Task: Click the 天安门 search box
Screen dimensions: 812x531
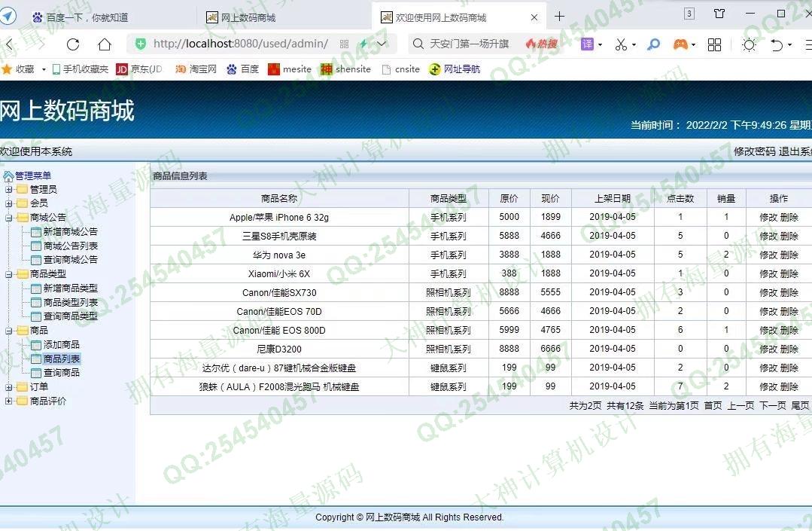Action: click(469, 44)
